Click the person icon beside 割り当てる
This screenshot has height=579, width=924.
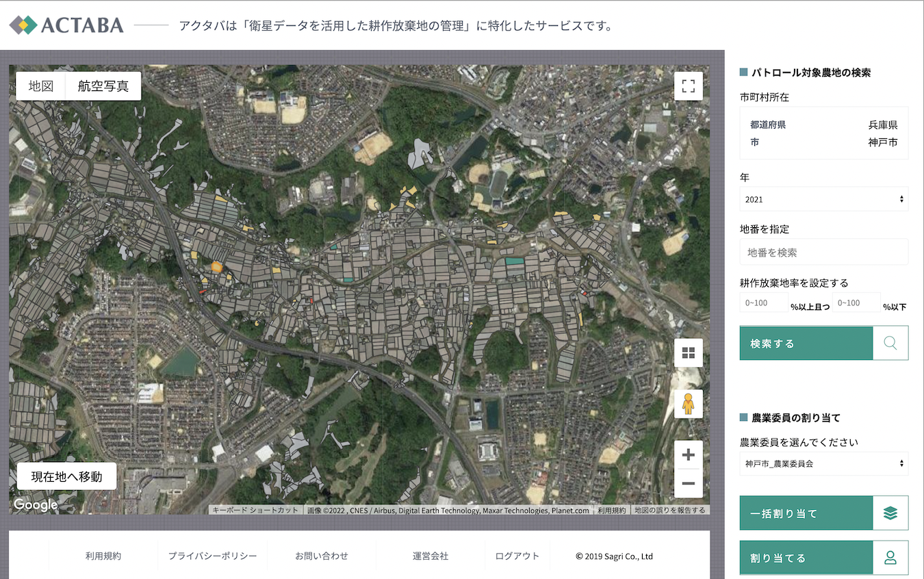click(x=890, y=557)
